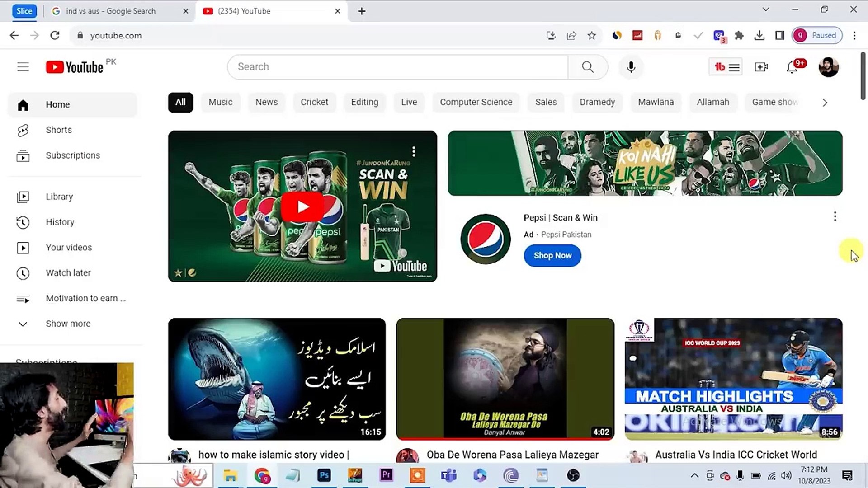Click the share page icon in the address bar
This screenshot has height=488, width=868.
point(571,35)
